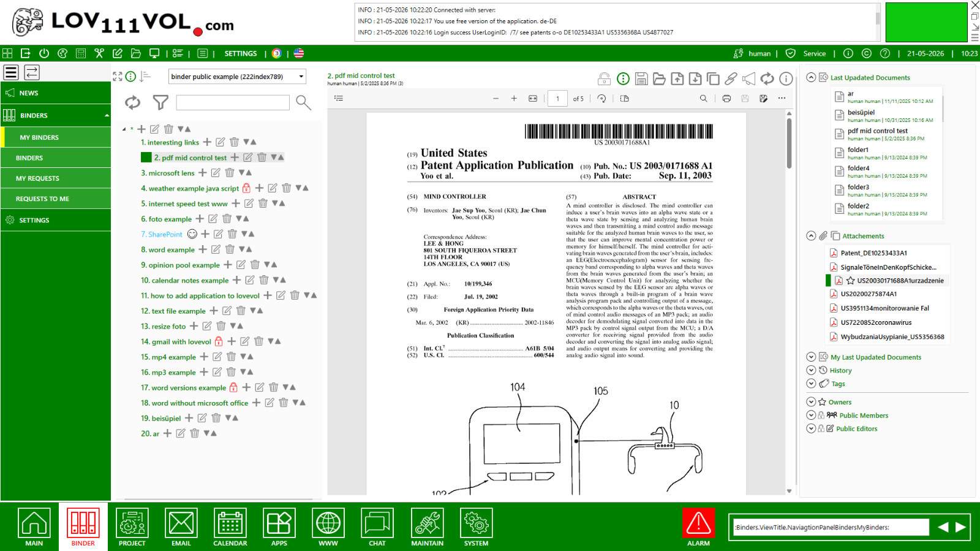
Task: Select MY BINDERS in the sidebar
Action: (56, 137)
